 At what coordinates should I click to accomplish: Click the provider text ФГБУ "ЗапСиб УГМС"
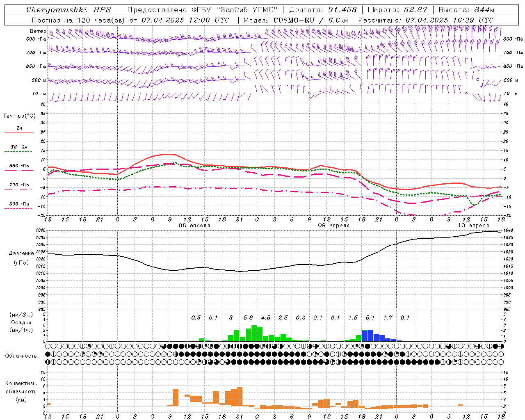[234, 10]
